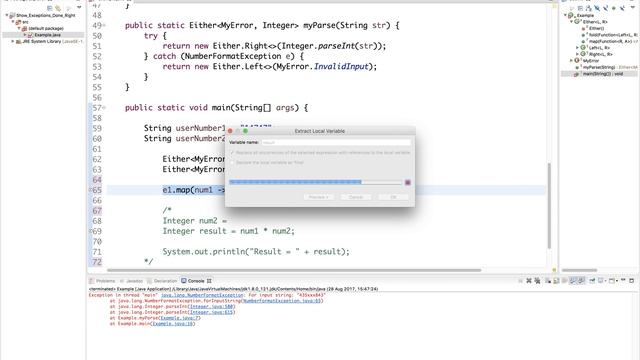Select Example.java in Package Explorer
This screenshot has height=360, width=640.
(44, 35)
